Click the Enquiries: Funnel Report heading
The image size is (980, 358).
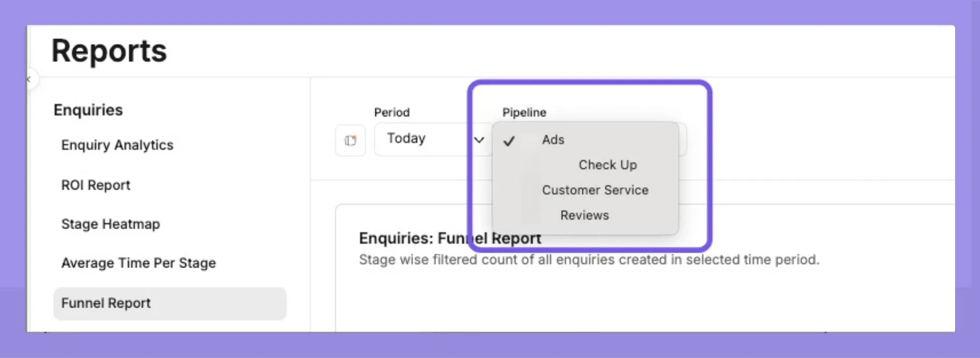click(450, 238)
